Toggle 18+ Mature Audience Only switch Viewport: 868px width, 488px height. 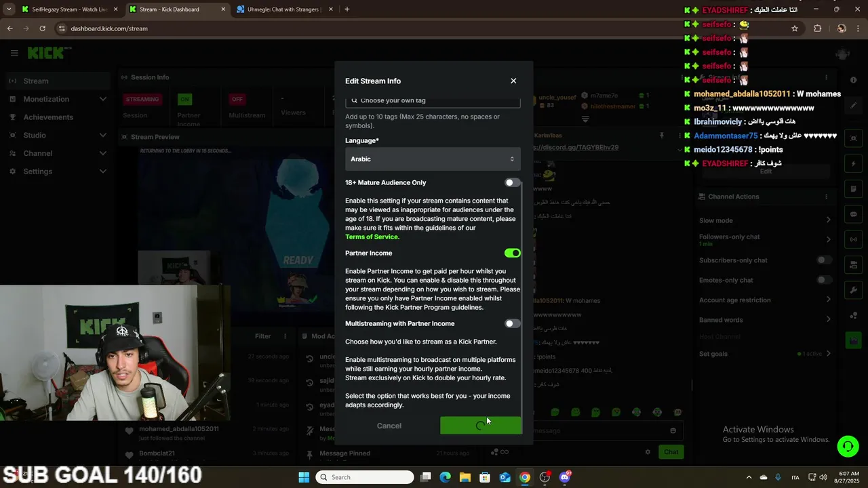coord(512,182)
